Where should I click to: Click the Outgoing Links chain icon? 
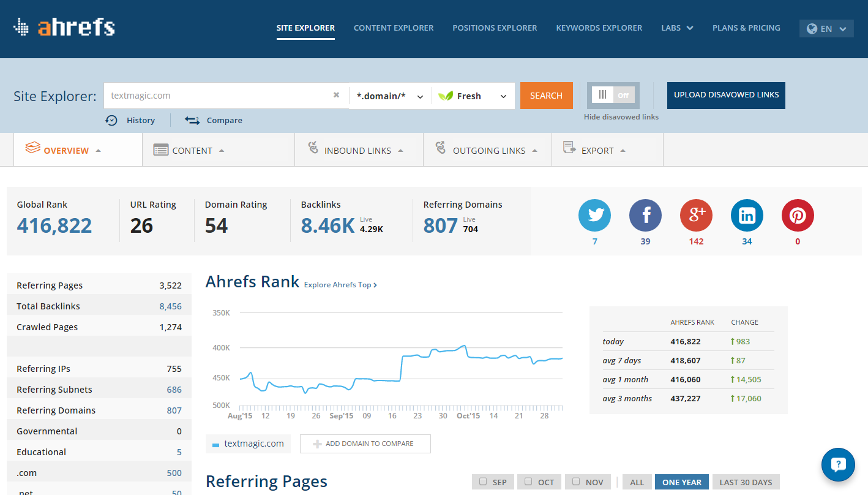point(441,148)
